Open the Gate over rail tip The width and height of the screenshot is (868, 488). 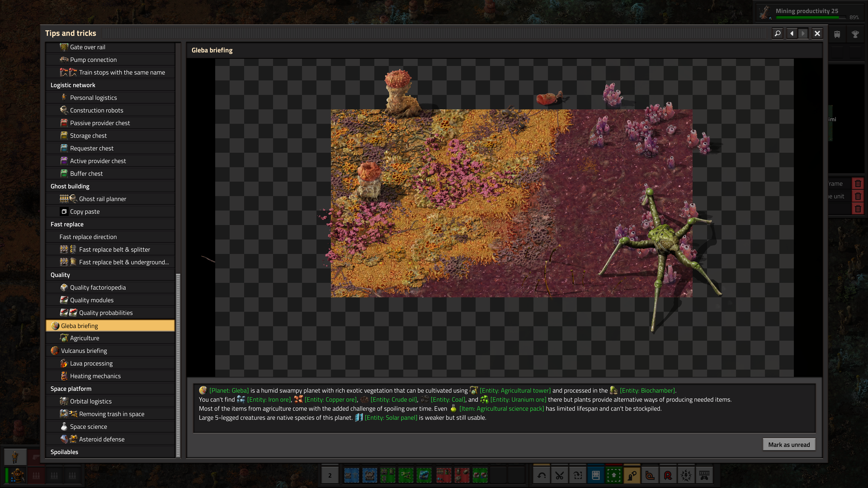pyautogui.click(x=110, y=47)
